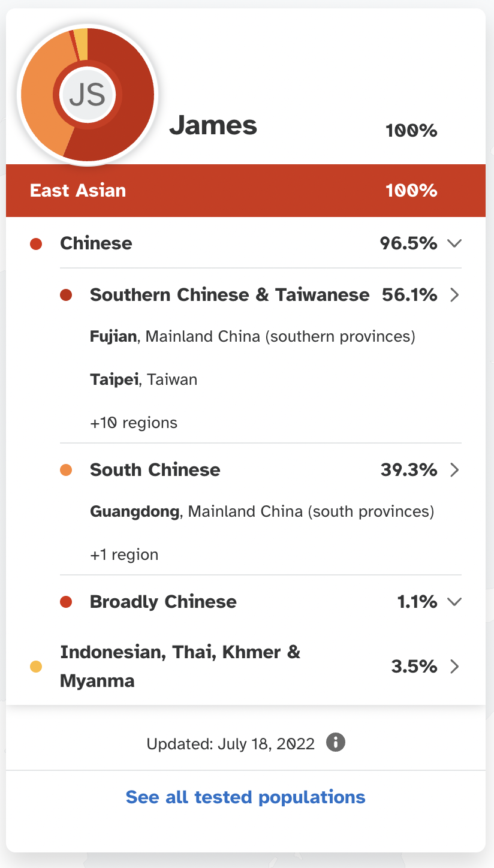Image resolution: width=494 pixels, height=868 pixels.
Task: Click the JS profile avatar icon
Action: pos(88,94)
